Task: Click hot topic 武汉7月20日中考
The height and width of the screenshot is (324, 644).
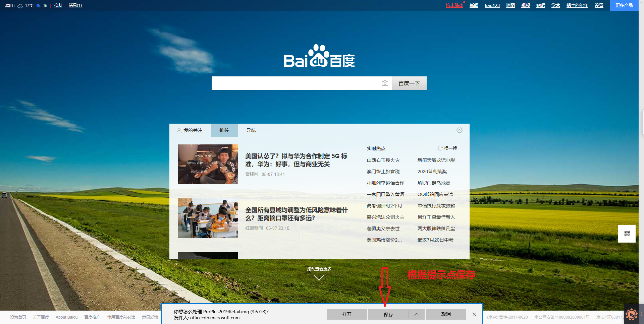Action: pos(435,240)
